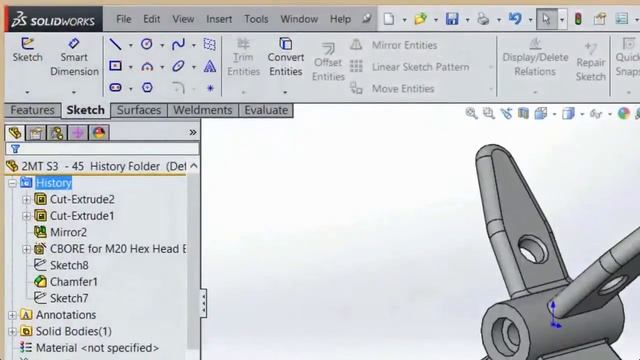The height and width of the screenshot is (360, 640).
Task: Expand the Cut-Extrude2 feature
Action: [27, 199]
